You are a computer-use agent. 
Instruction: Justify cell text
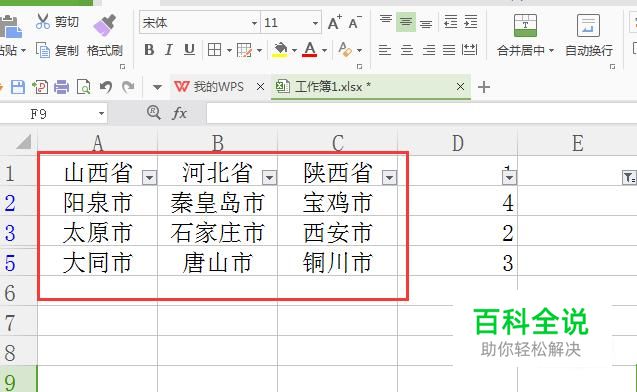[x=449, y=50]
